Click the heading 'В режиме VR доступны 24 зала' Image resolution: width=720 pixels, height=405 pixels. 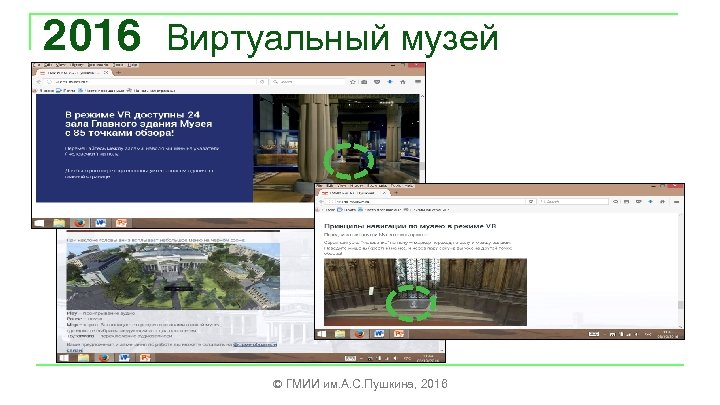coord(139,124)
